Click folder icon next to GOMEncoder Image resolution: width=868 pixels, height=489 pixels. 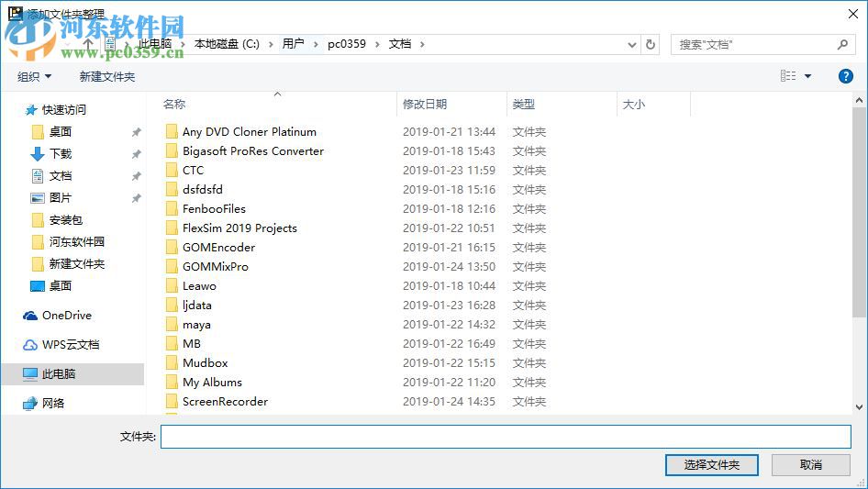172,248
